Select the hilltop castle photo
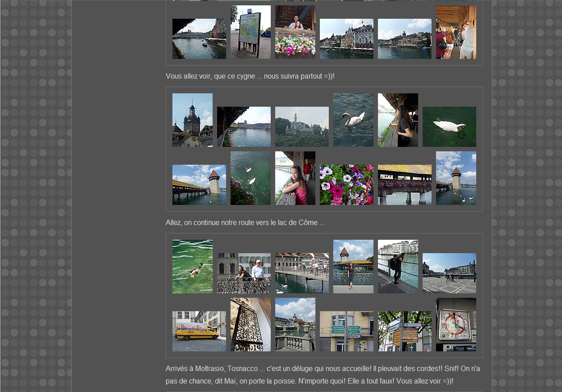 pos(302,127)
